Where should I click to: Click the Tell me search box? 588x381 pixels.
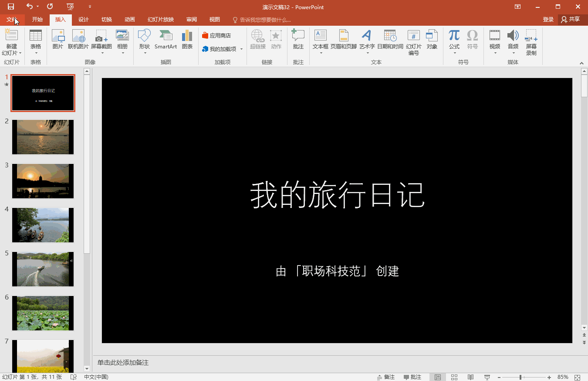[262, 20]
